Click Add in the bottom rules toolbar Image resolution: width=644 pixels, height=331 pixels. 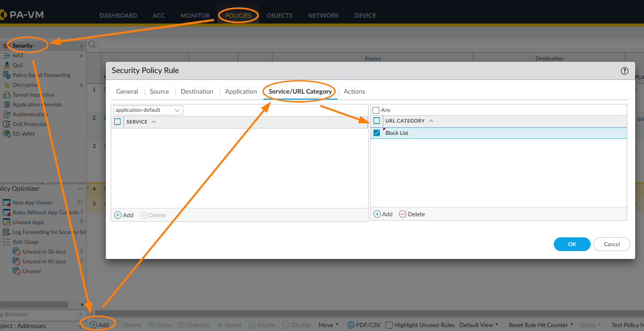[x=99, y=325]
